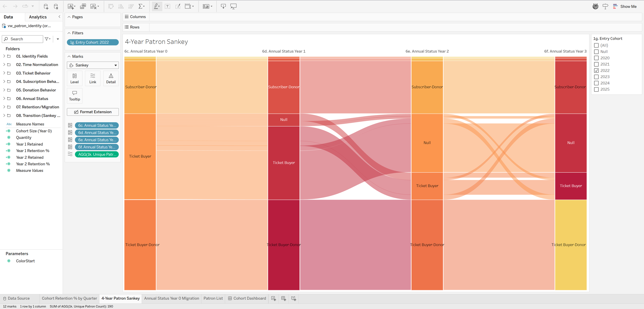The height and width of the screenshot is (309, 644).
Task: Uncheck the 2022 Entry Cohort checkbox
Action: (596, 70)
